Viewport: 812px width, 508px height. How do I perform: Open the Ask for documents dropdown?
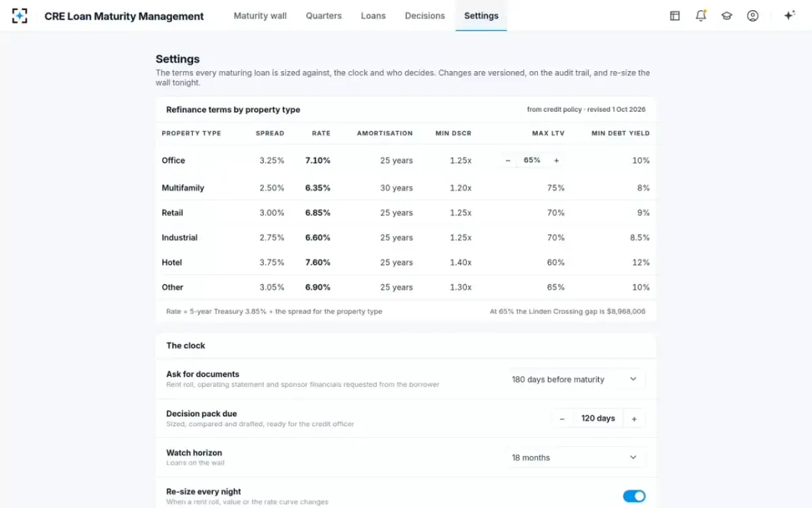point(574,379)
